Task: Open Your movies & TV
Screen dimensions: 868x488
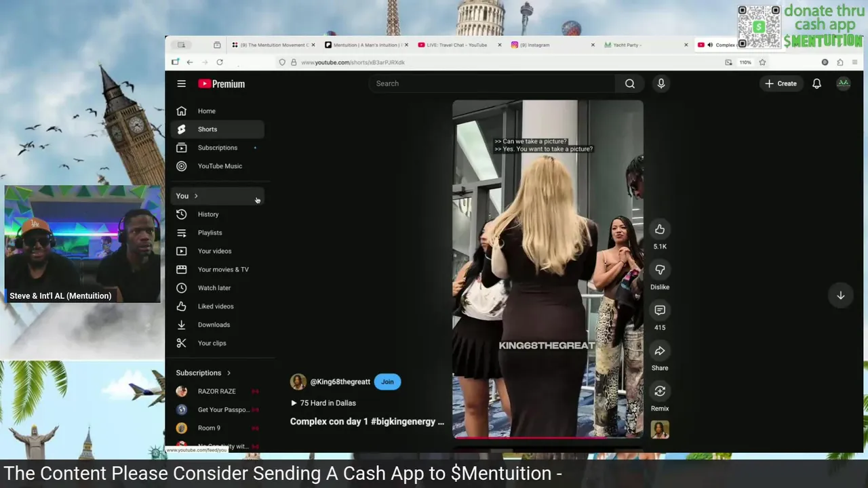Action: tap(218, 269)
